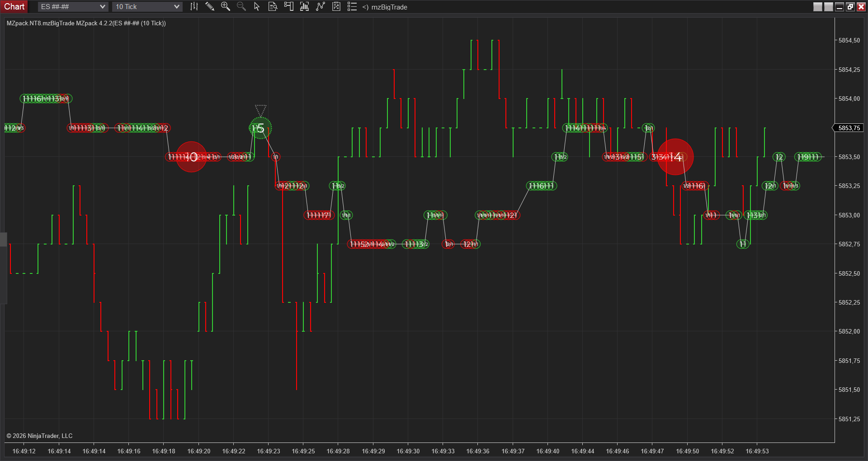The width and height of the screenshot is (868, 461).
Task: Click the 5853,00 price axis label
Action: [x=849, y=215]
